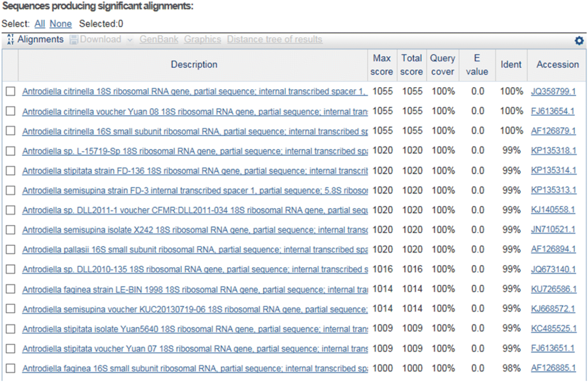Click the Alignments toolbar label
588x382 pixels.
coord(41,39)
